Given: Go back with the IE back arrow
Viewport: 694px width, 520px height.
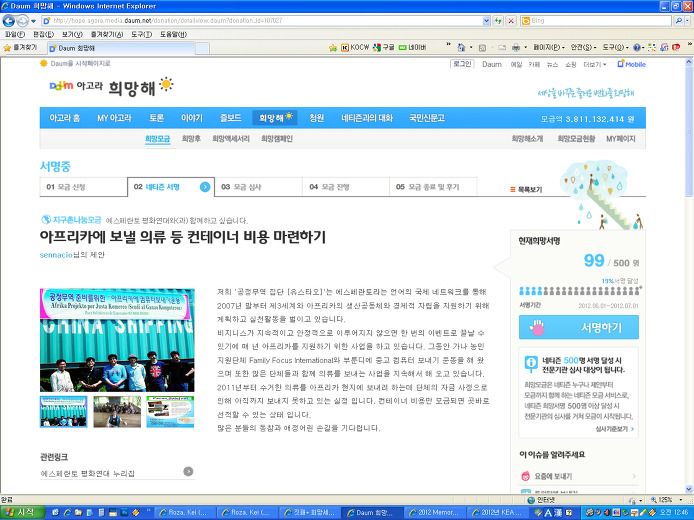Looking at the screenshot, I should tap(8, 20).
